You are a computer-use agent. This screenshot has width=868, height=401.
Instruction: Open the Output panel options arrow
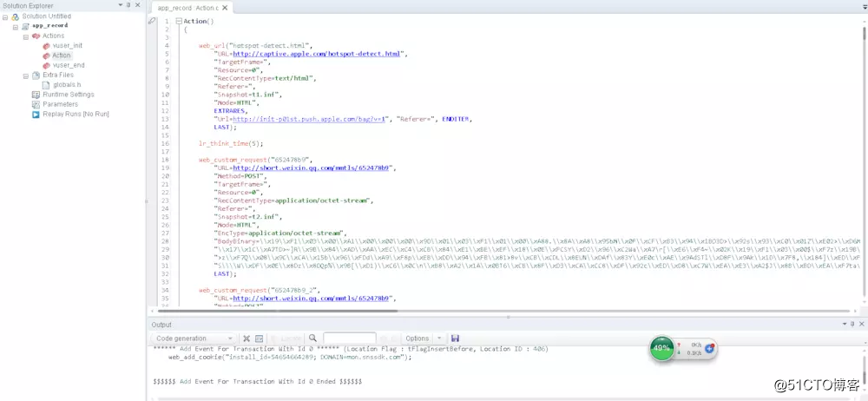pos(845,324)
